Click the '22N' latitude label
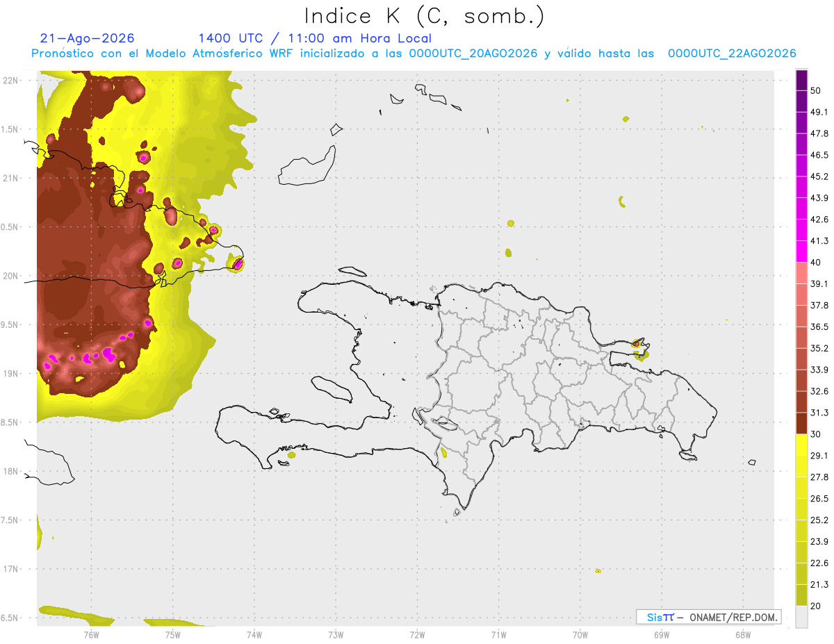 pyautogui.click(x=11, y=81)
